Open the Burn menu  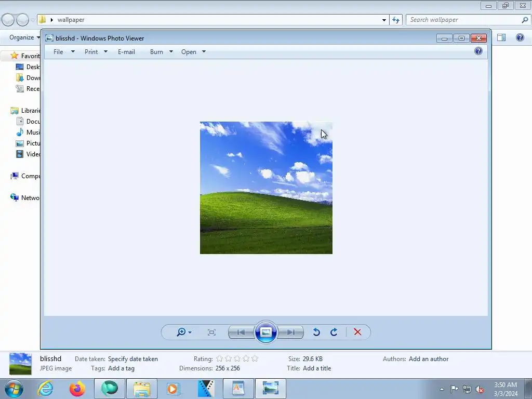[156, 52]
